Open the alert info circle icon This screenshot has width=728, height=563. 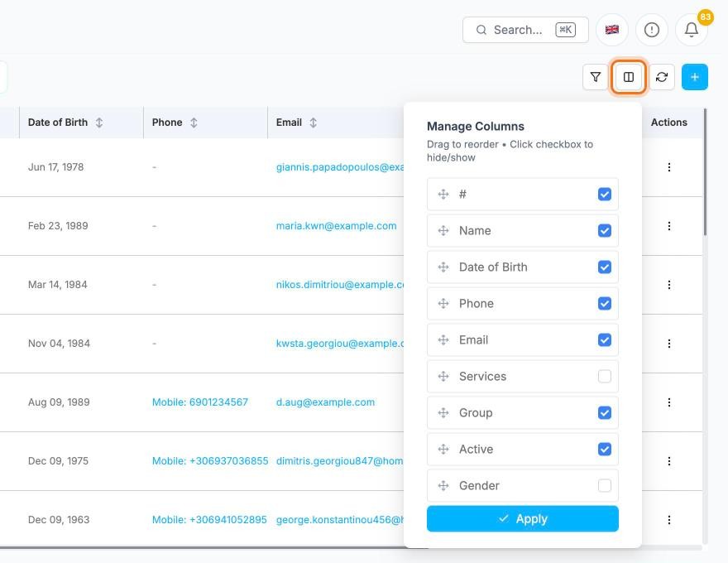point(652,30)
